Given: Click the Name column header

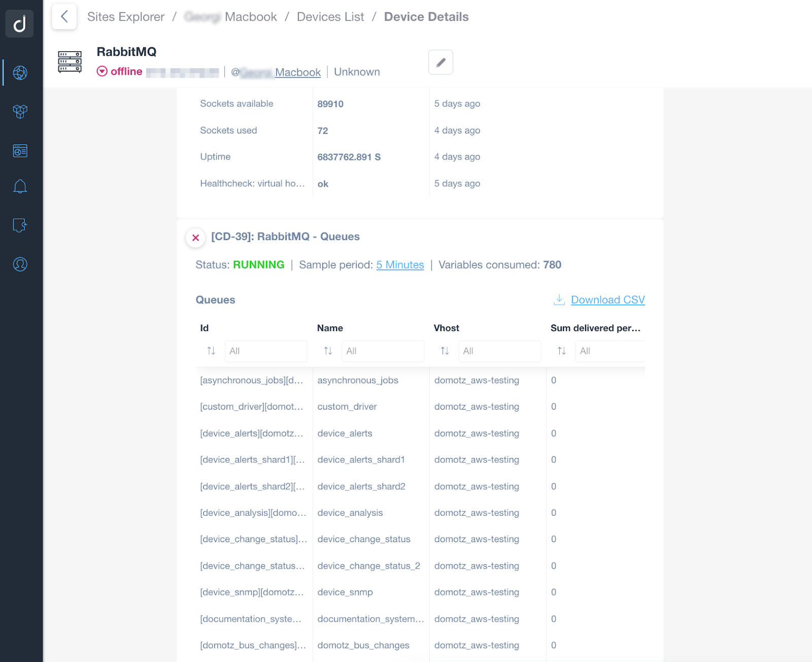Looking at the screenshot, I should (330, 328).
